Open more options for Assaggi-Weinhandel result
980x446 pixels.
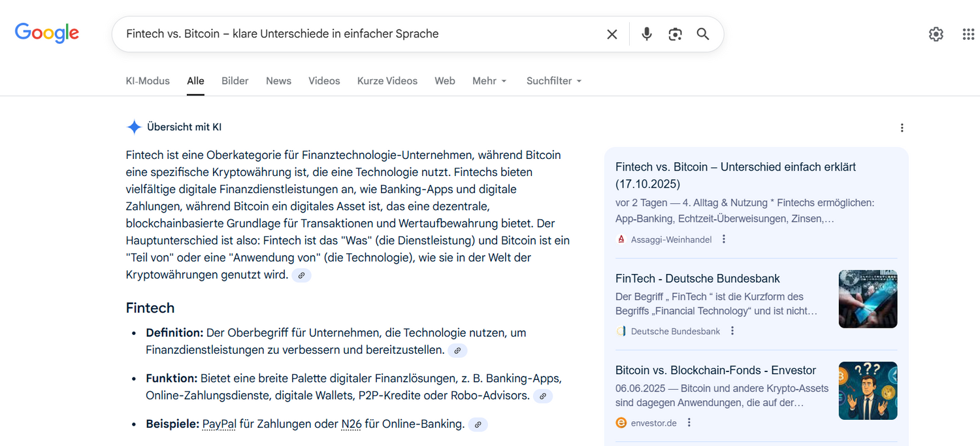click(724, 239)
